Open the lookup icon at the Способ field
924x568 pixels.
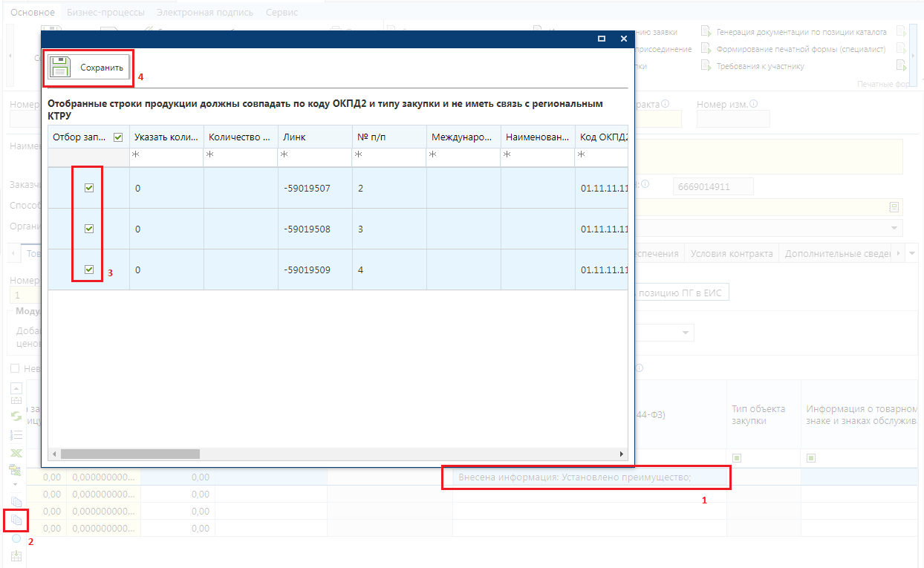pyautogui.click(x=894, y=206)
